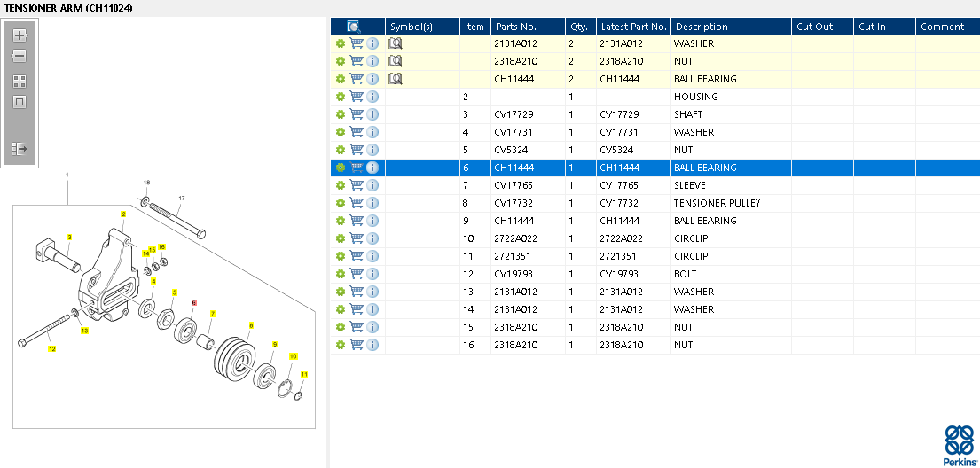Click the Item column header

(474, 27)
